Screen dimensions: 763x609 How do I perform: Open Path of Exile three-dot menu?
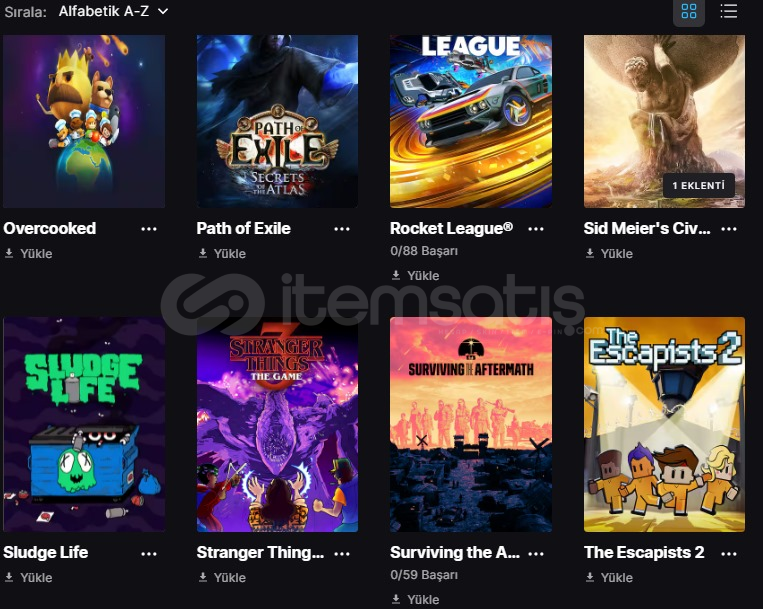(x=342, y=229)
